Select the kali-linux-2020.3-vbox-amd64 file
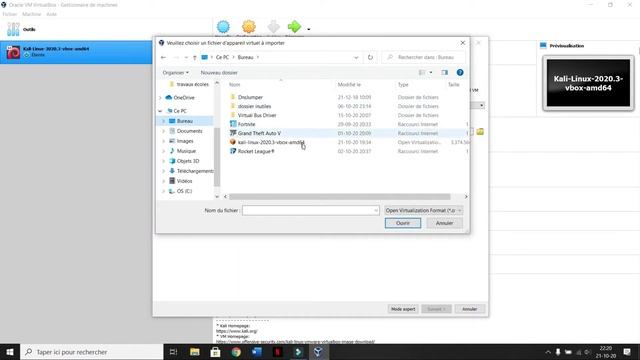This screenshot has height=360, width=640. click(x=271, y=142)
